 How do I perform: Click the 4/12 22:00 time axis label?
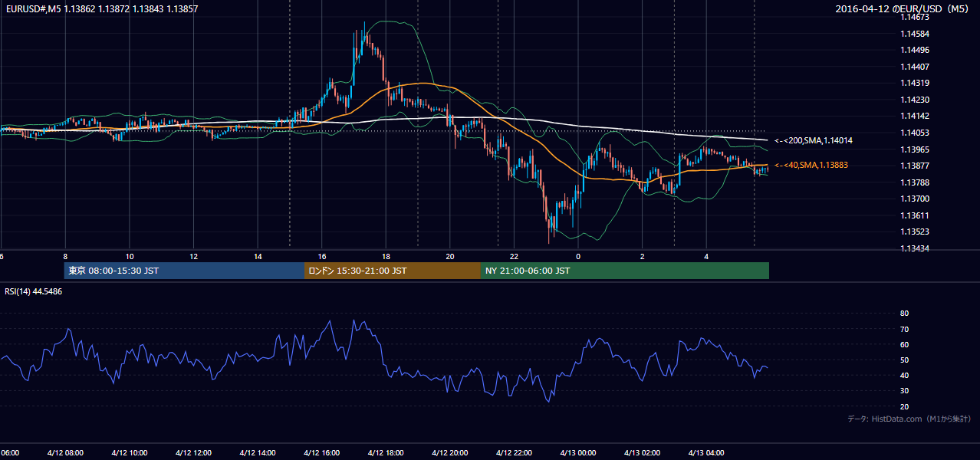tap(515, 453)
